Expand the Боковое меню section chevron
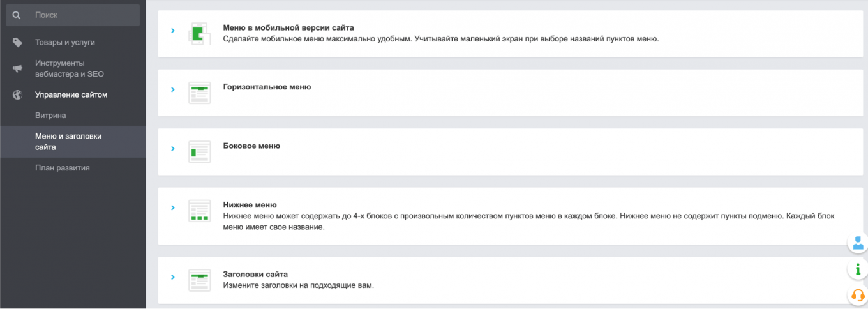The width and height of the screenshot is (868, 309). [173, 149]
